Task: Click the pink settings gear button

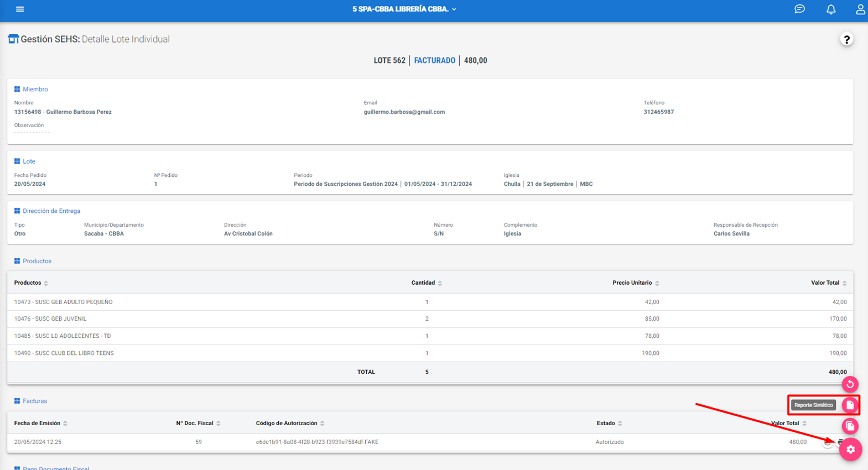Action: tap(851, 450)
